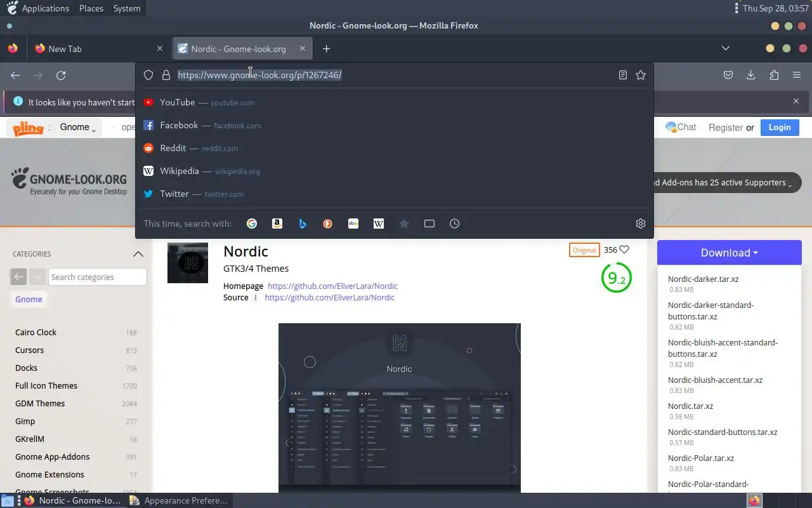
Task: List all tabs dropdown arrow
Action: click(x=726, y=48)
